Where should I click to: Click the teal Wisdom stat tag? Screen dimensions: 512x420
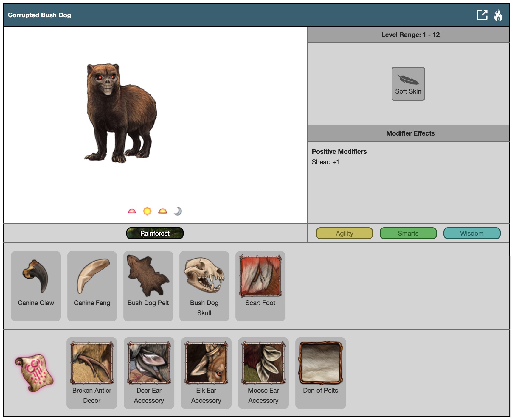click(471, 233)
